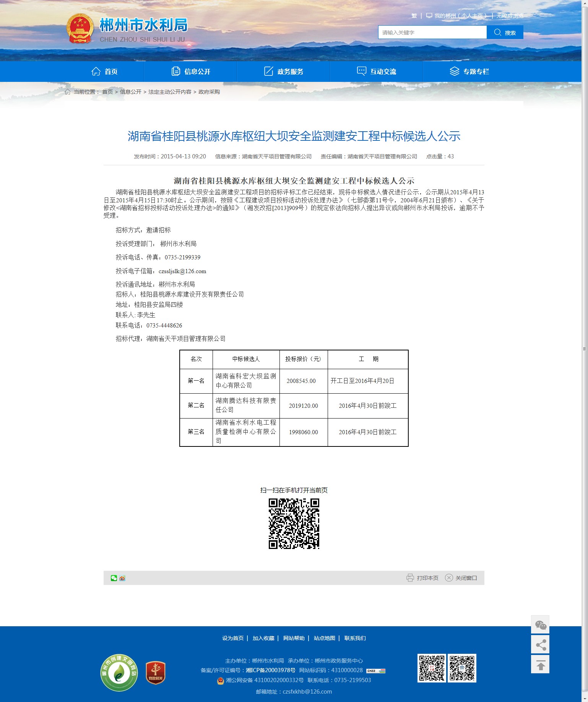The height and width of the screenshot is (702, 588).
Task: Select 政务服务 in the navigation bar
Action: click(284, 72)
